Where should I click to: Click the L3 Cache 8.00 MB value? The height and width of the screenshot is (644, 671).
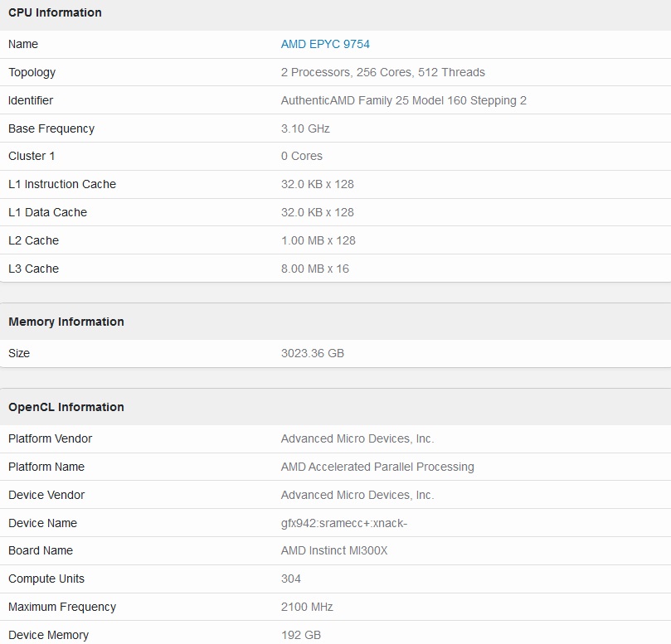[315, 269]
